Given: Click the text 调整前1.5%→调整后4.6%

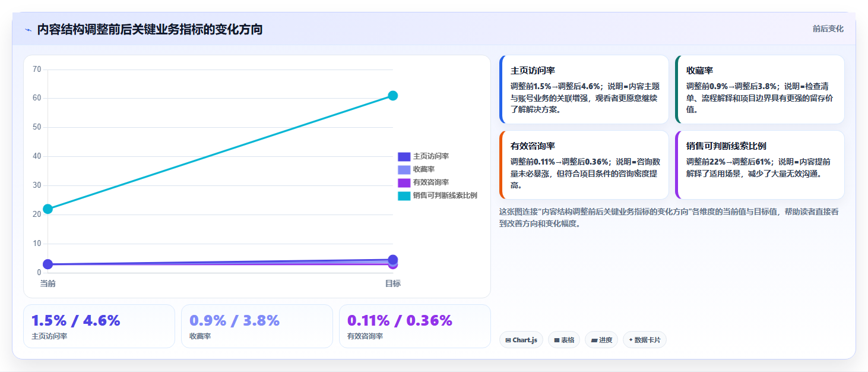Looking at the screenshot, I should click(x=556, y=86).
